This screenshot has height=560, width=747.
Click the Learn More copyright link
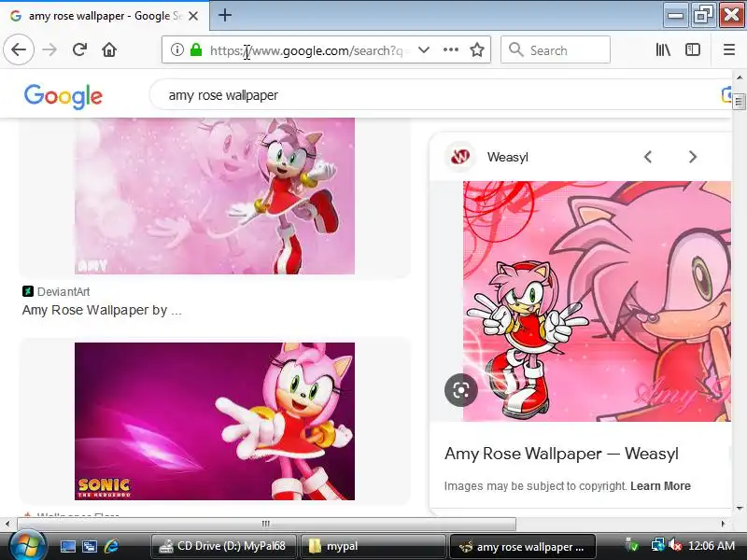coord(660,486)
